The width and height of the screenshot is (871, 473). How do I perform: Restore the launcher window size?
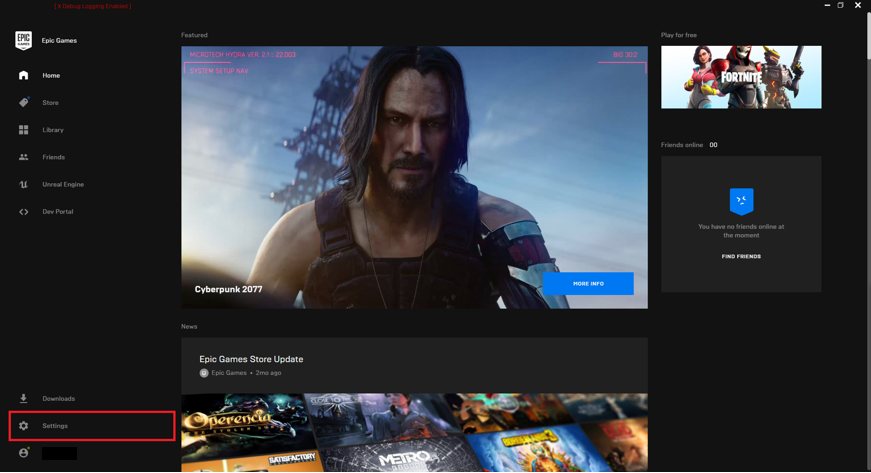[840, 5]
